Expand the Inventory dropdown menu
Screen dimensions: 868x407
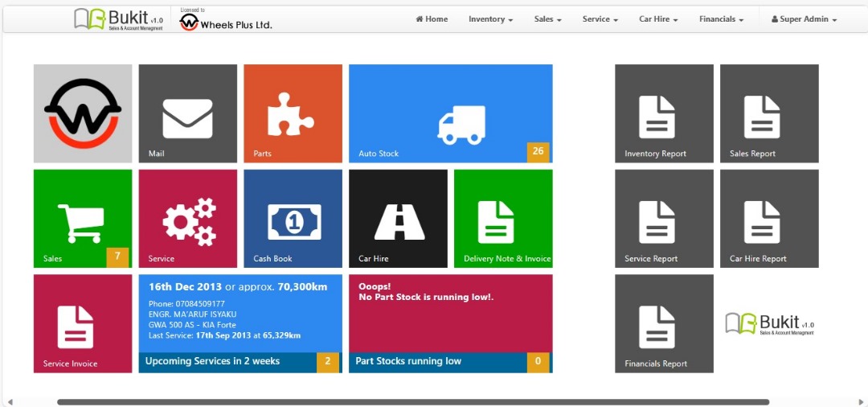(x=490, y=19)
